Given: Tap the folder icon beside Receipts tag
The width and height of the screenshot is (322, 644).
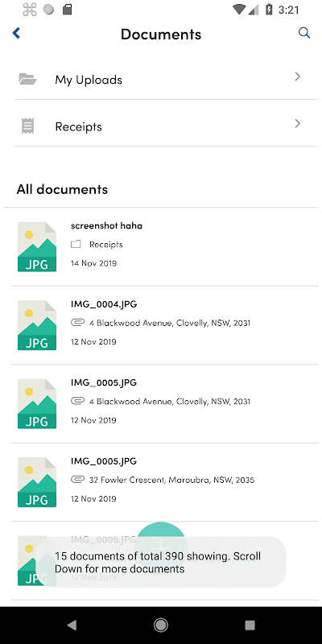Looking at the screenshot, I should point(76,245).
